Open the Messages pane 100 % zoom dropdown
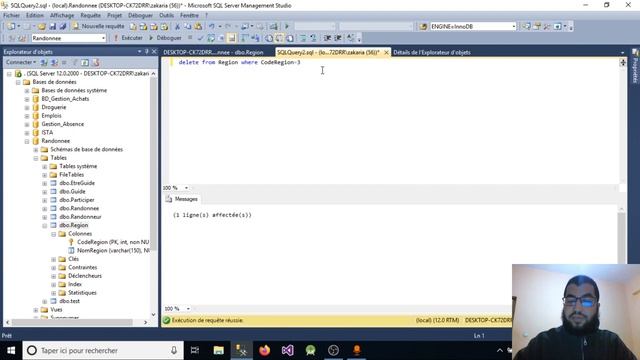The image size is (640, 360). pos(188,309)
